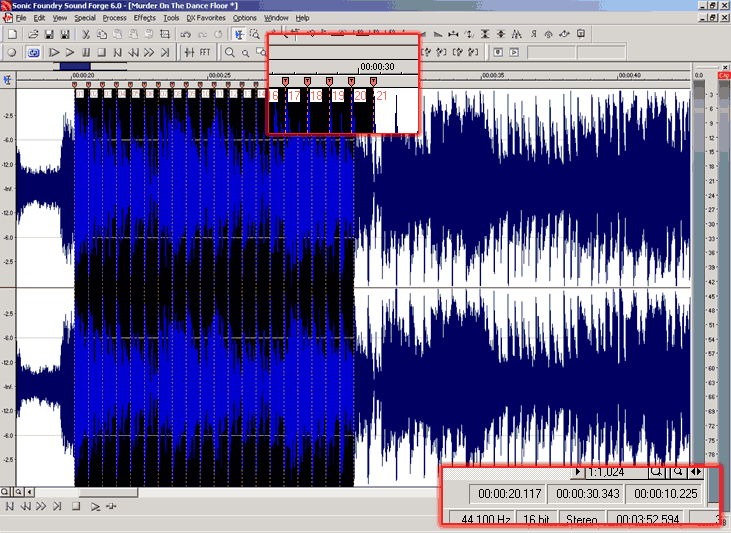The width and height of the screenshot is (731, 533).
Task: Go to End in the transport toolbar
Action: [x=165, y=52]
